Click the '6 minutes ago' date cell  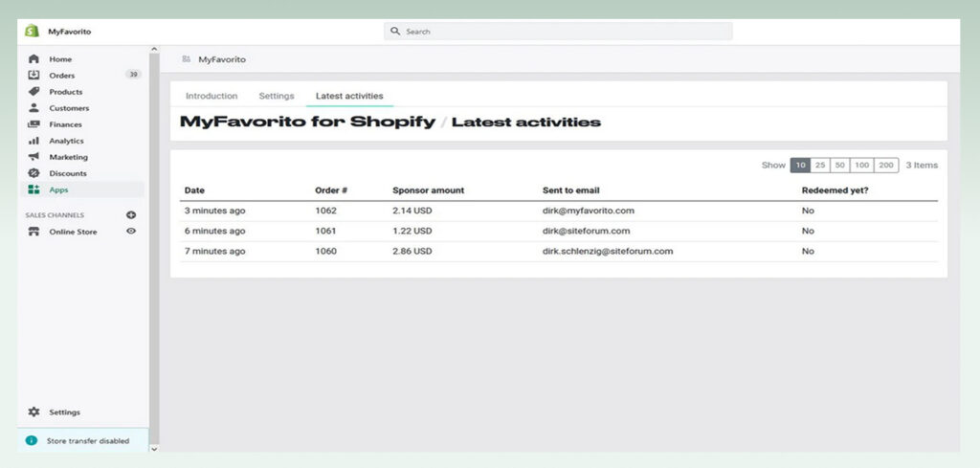[215, 231]
